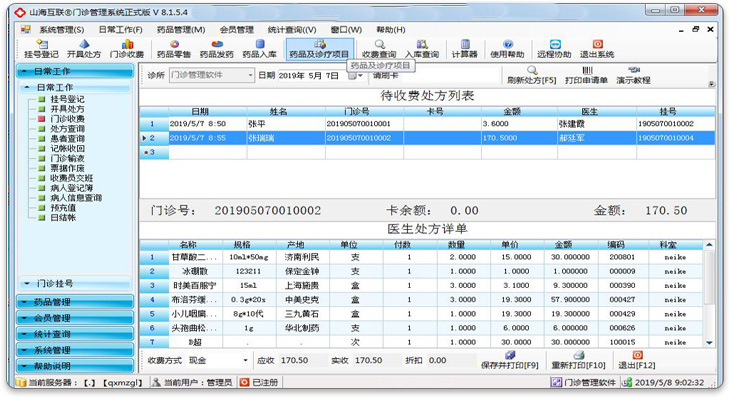Image resolution: width=730 pixels, height=398 pixels.
Task: Click the 入库查询 toolbar icon
Action: pos(422,49)
